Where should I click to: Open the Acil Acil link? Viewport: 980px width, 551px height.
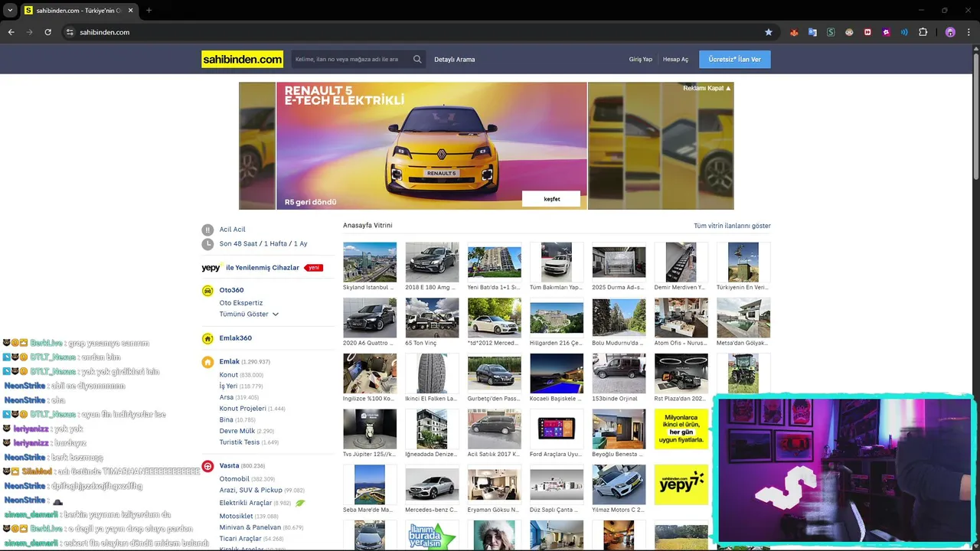click(233, 230)
